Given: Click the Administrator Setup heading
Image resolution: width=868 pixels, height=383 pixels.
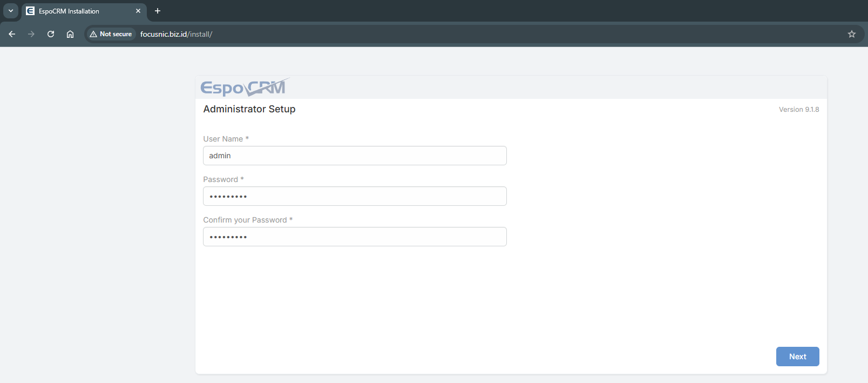Looking at the screenshot, I should tap(249, 109).
